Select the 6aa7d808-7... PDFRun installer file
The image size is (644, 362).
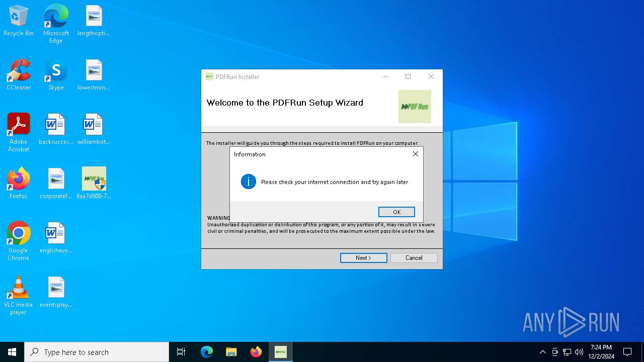pyautogui.click(x=94, y=184)
